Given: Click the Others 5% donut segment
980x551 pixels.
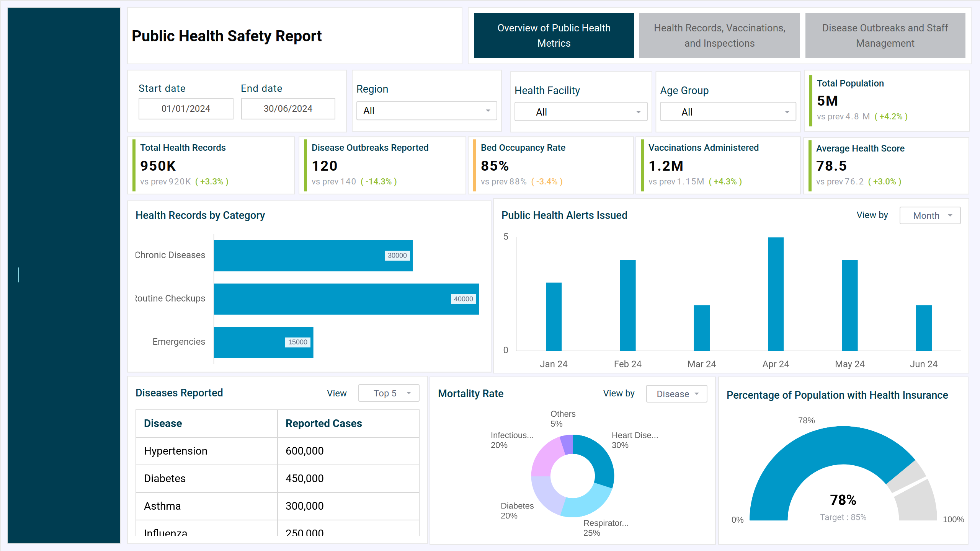Looking at the screenshot, I should [568, 444].
